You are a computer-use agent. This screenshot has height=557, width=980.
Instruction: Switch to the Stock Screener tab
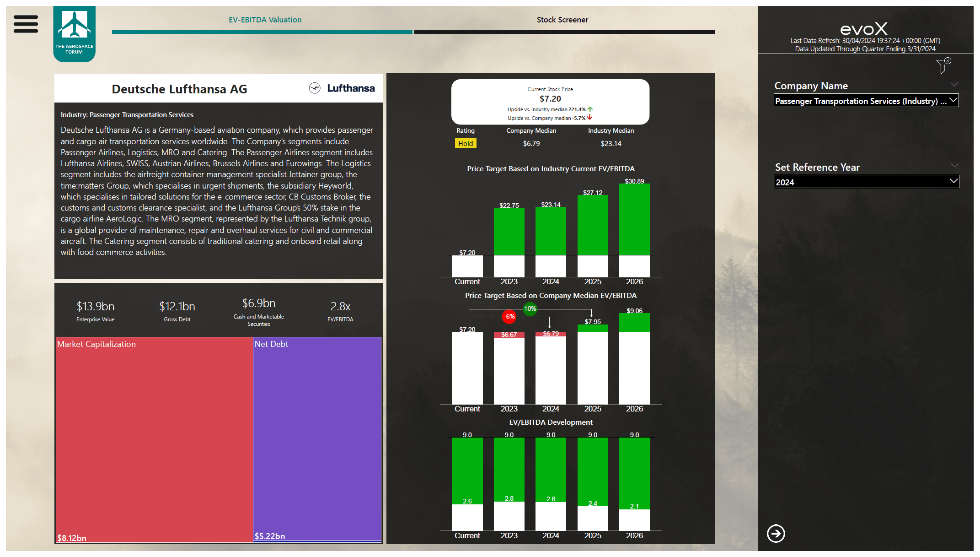562,20
